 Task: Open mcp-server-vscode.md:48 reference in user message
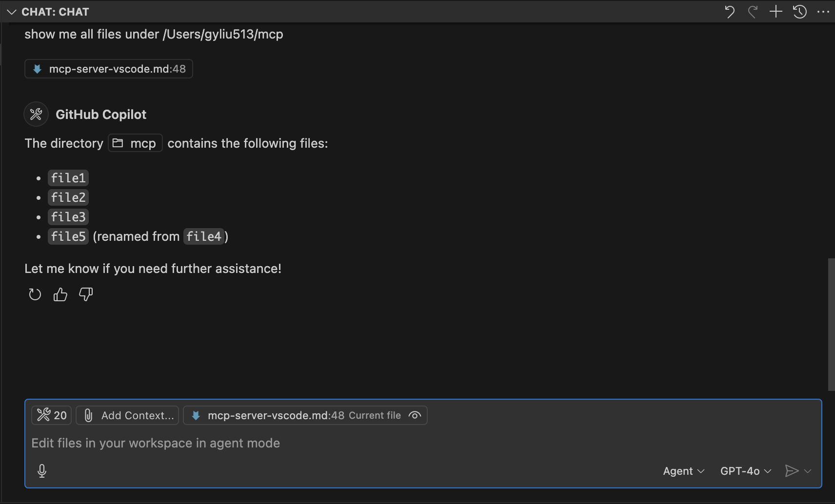tap(109, 69)
